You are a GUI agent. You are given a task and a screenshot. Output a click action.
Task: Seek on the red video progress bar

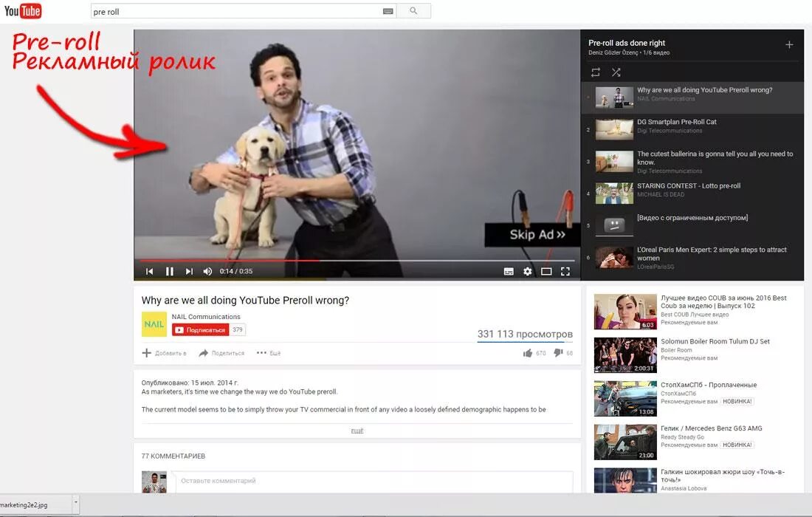pyautogui.click(x=357, y=261)
